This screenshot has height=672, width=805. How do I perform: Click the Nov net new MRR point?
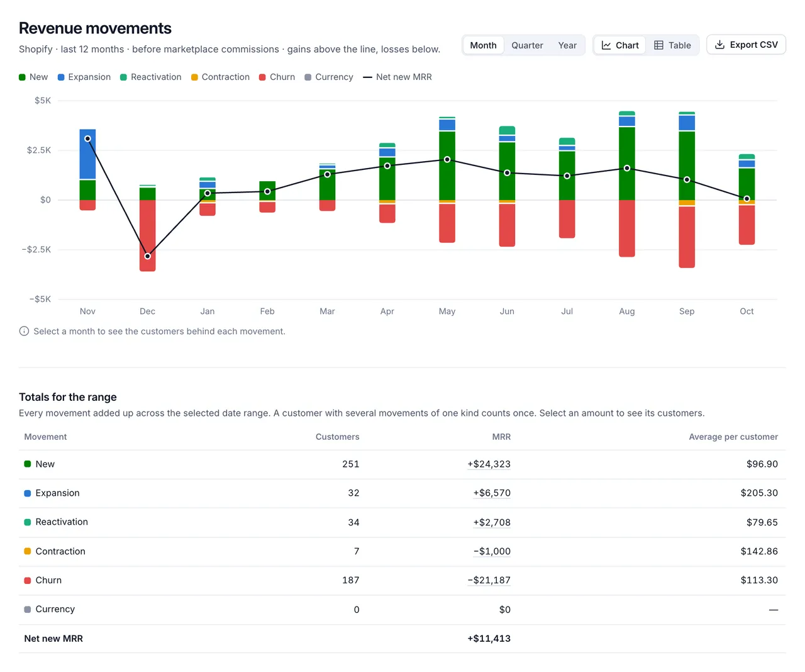coord(87,138)
